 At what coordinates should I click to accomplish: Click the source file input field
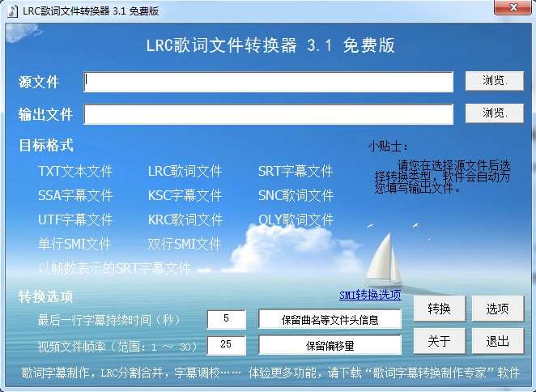(268, 82)
